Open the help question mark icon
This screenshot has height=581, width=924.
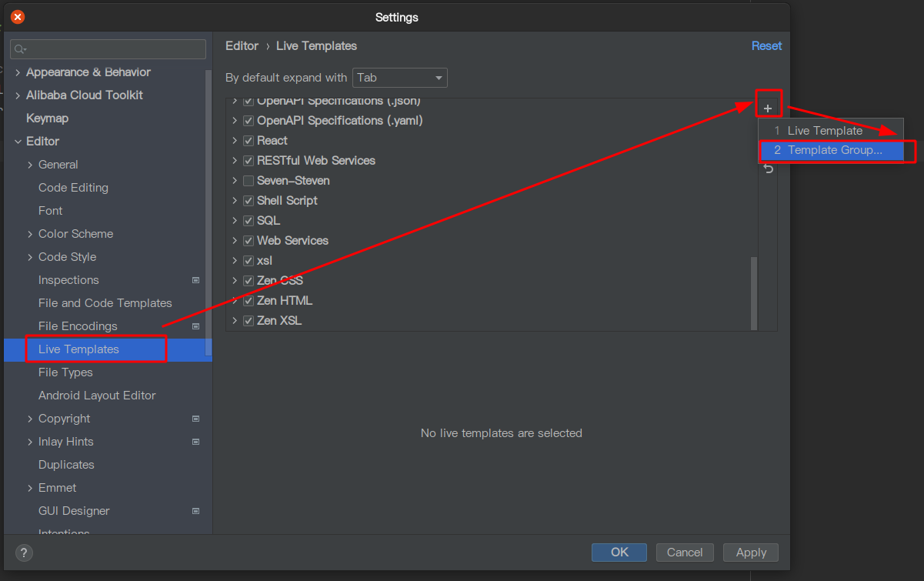click(x=24, y=552)
